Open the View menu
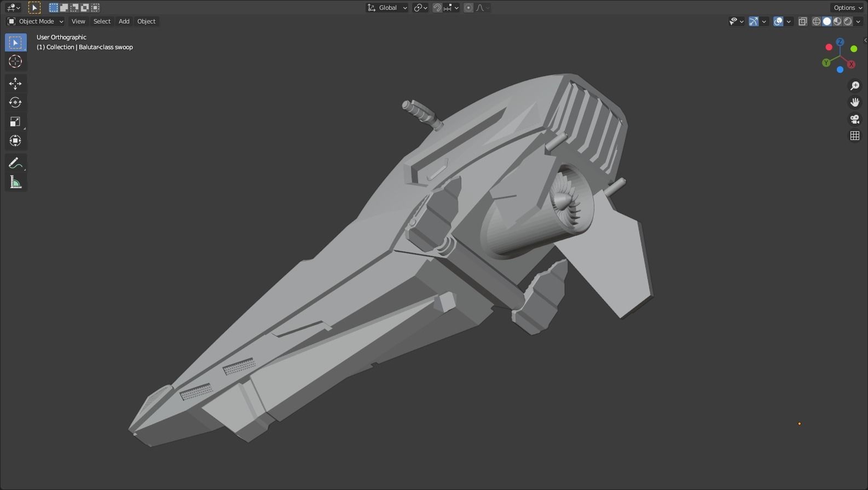 tap(78, 21)
